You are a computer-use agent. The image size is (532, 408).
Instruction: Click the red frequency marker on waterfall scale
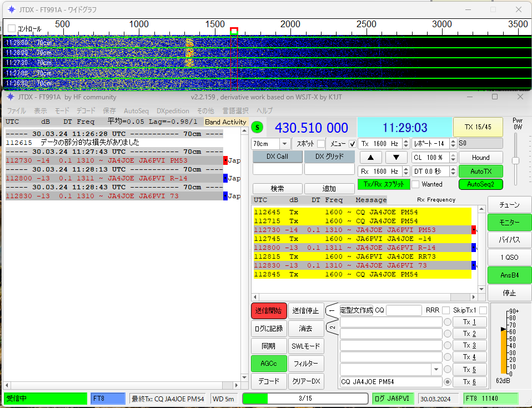[234, 31]
